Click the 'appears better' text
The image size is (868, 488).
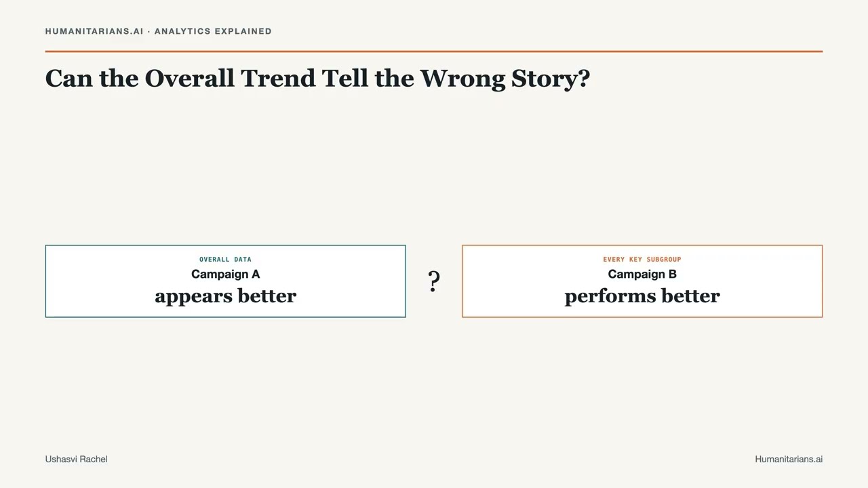[x=225, y=296]
